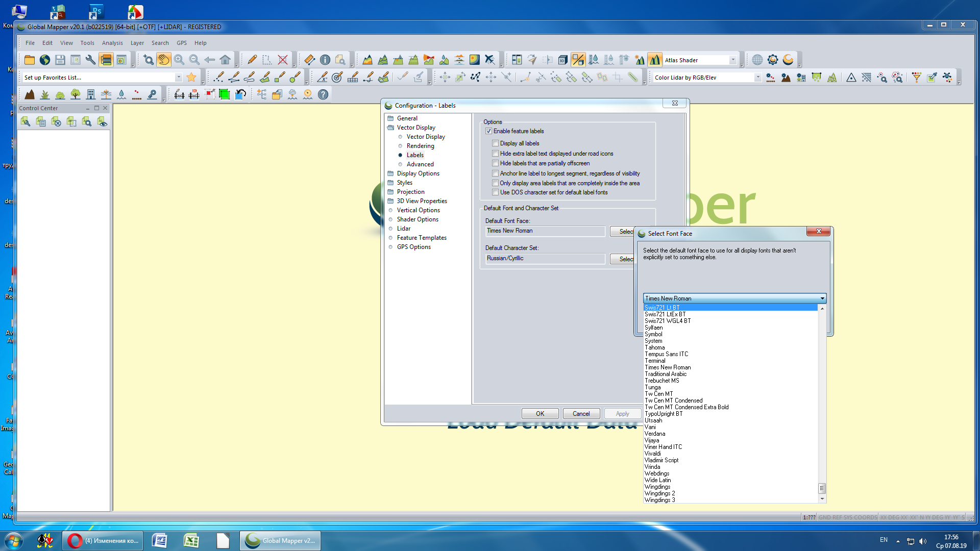Choose Verdana from the font list
Screen dimensions: 980x551
tap(655, 434)
